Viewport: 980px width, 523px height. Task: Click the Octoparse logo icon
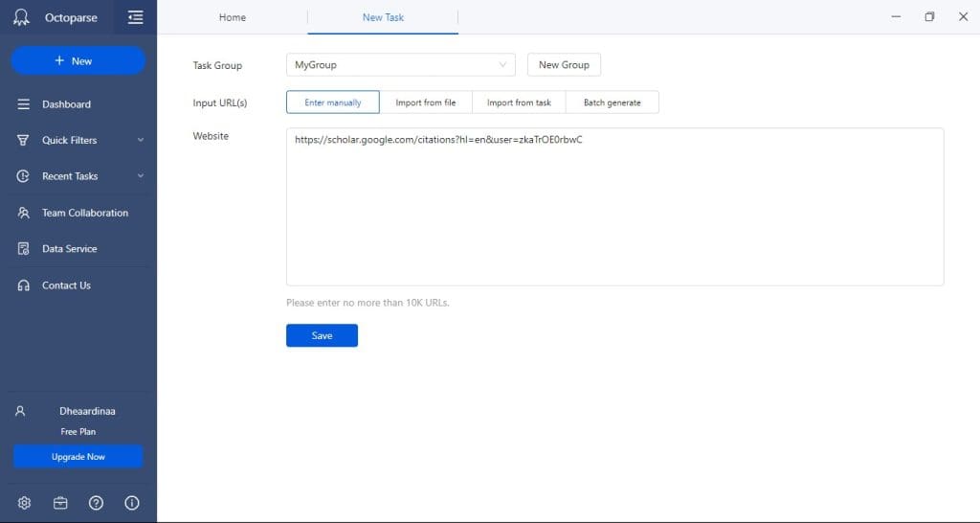click(22, 17)
